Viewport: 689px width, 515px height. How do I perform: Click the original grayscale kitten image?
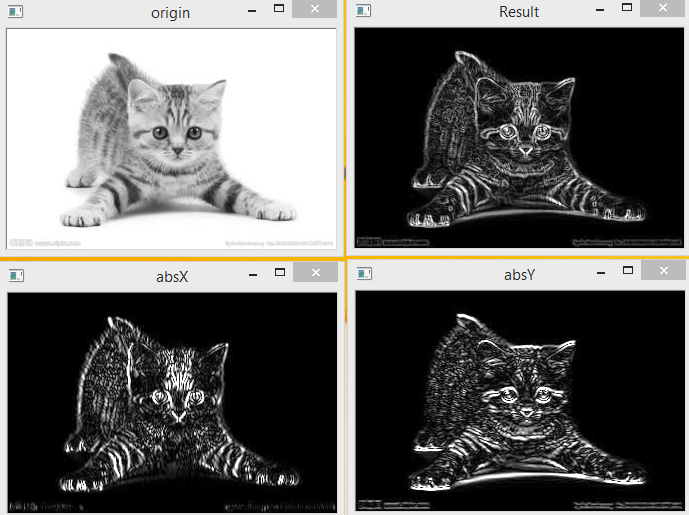pos(171,138)
